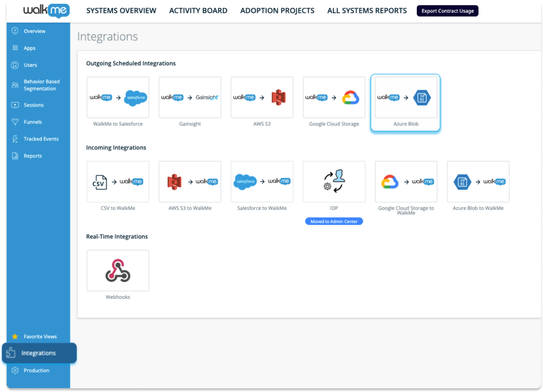Image resolution: width=543 pixels, height=392 pixels.
Task: Open the CSV to WalkMe integration
Action: (118, 181)
